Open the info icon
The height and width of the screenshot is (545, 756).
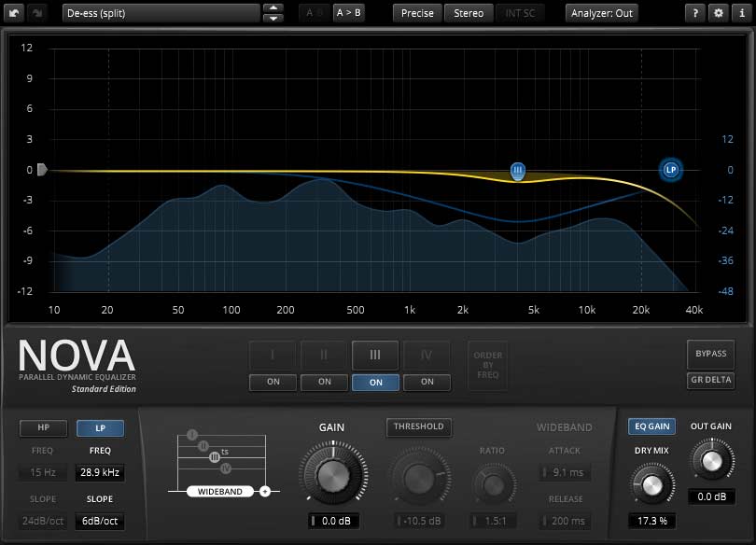point(742,13)
